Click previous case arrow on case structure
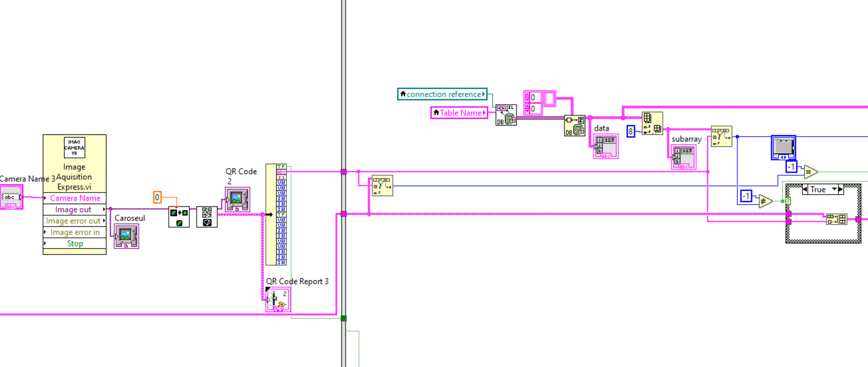This screenshot has height=367, width=868. point(805,189)
